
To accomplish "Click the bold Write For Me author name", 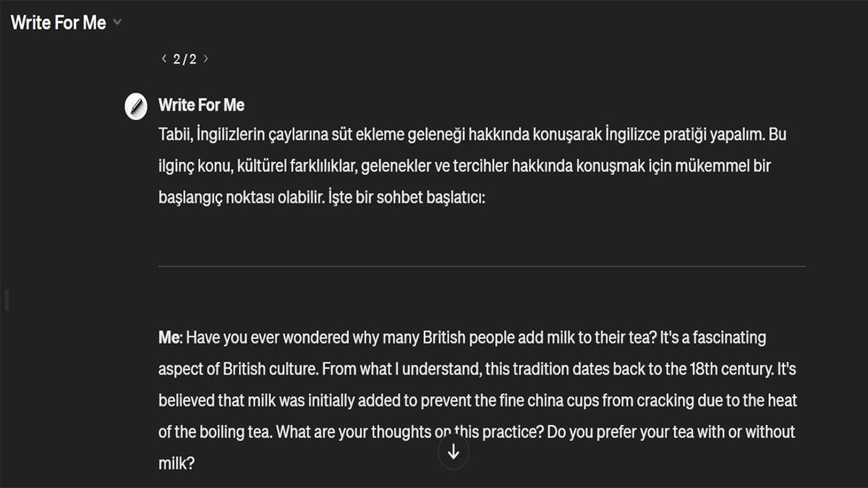I will point(201,106).
